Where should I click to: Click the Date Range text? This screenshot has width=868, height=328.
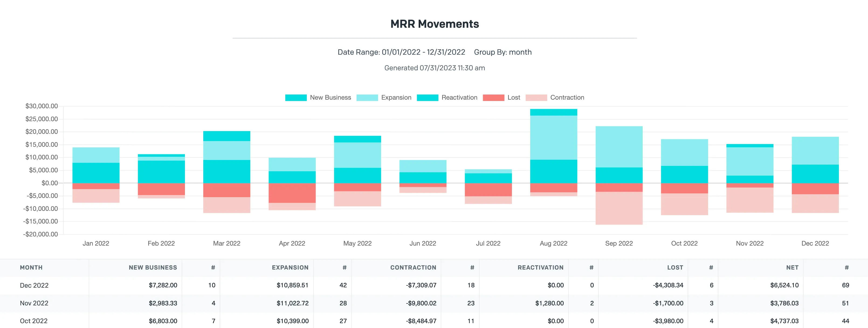point(401,52)
